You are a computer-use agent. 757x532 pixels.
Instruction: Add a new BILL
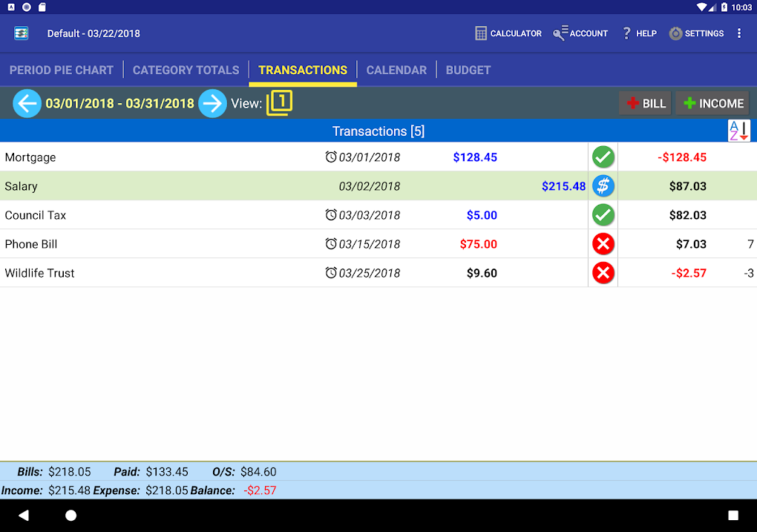tap(644, 103)
